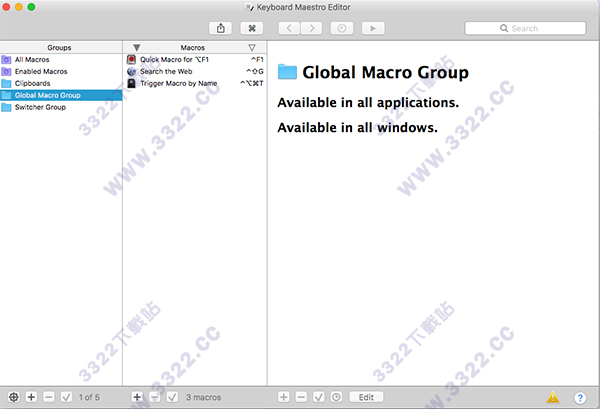
Task: Click the globe icon below Groups list
Action: [x=12, y=397]
